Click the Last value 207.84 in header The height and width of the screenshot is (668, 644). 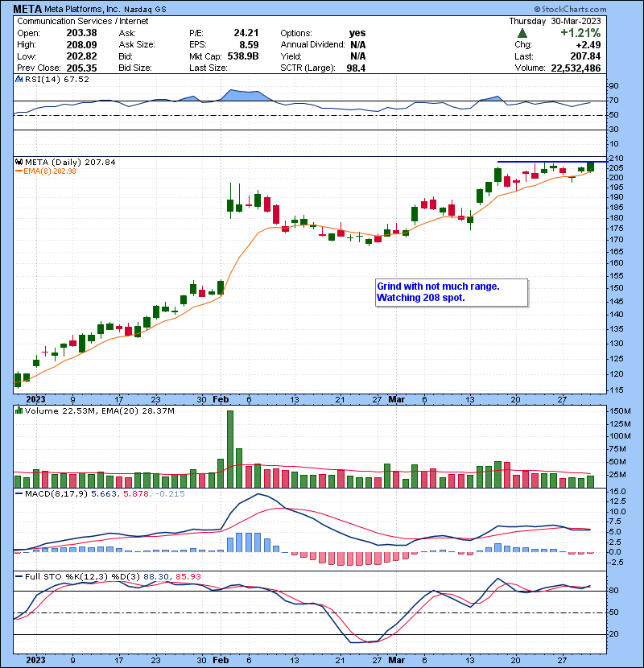point(585,56)
